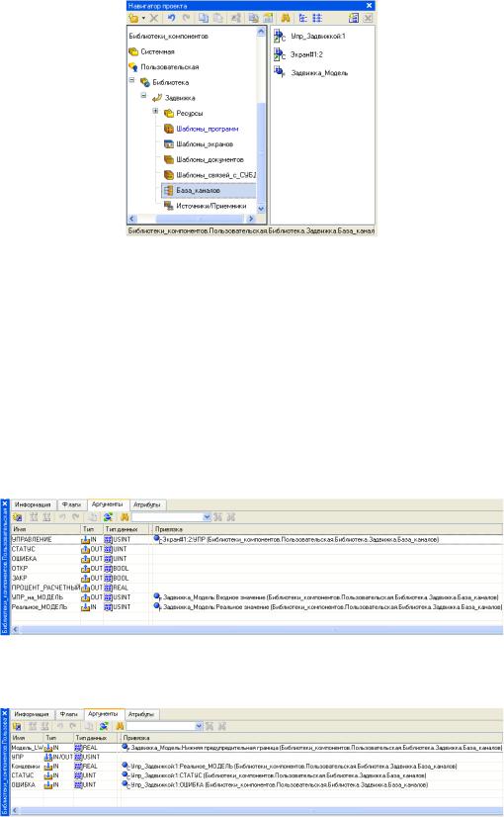Viewport: 504px width, 817px height.
Task: Open Флаги tab in the Концевики arguments panel
Action: point(69,714)
